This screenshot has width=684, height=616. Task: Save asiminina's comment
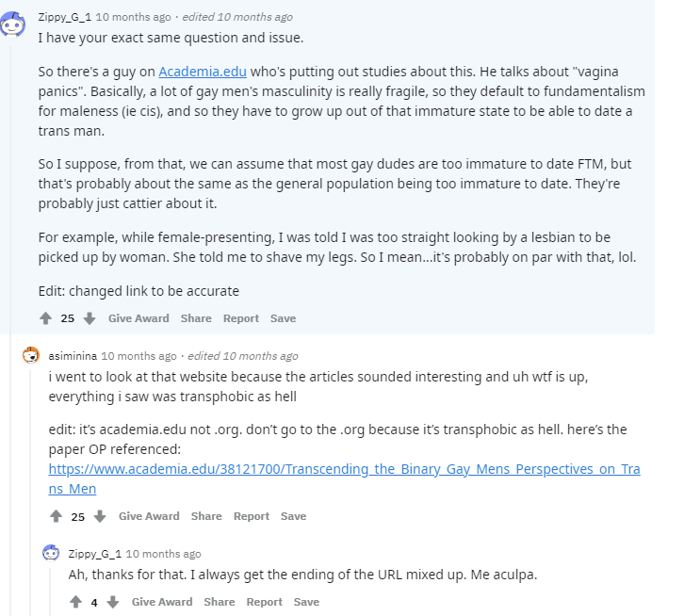(x=294, y=516)
